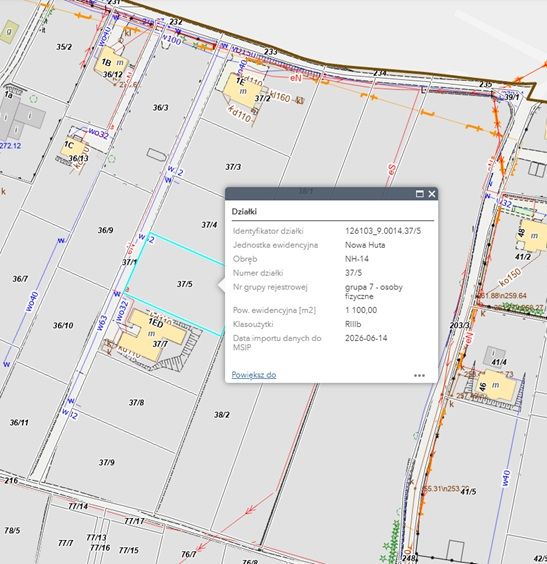The height and width of the screenshot is (564, 547).
Task: Click parcel 36/10 on the map
Action: click(x=63, y=326)
